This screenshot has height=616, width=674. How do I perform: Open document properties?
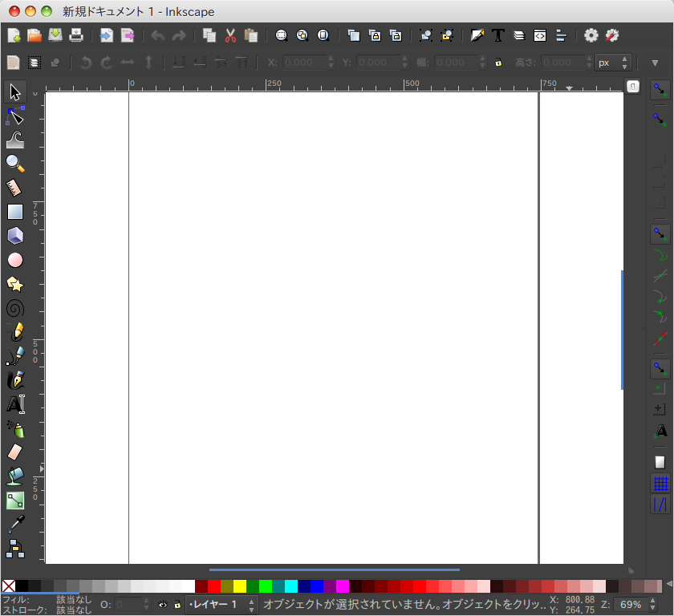(x=612, y=35)
